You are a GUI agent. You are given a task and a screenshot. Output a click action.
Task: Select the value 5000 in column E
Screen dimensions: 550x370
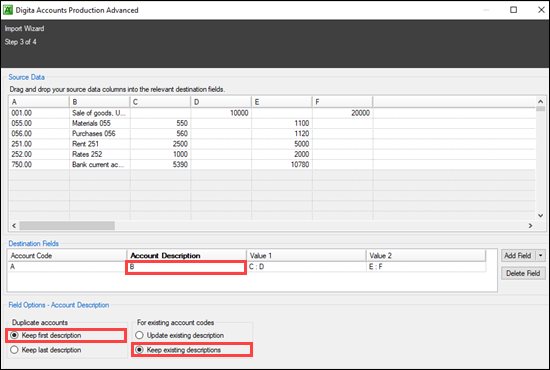[282, 144]
